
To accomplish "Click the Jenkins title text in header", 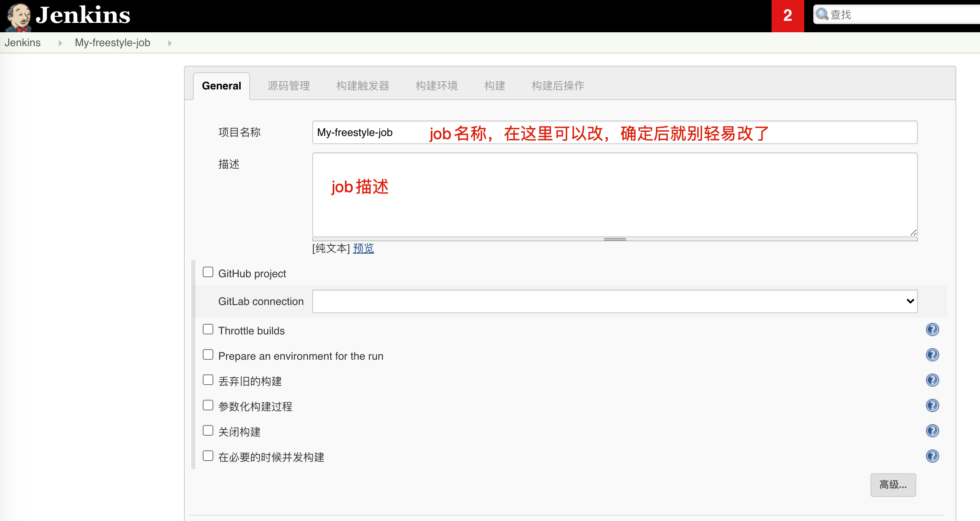I will (x=83, y=15).
